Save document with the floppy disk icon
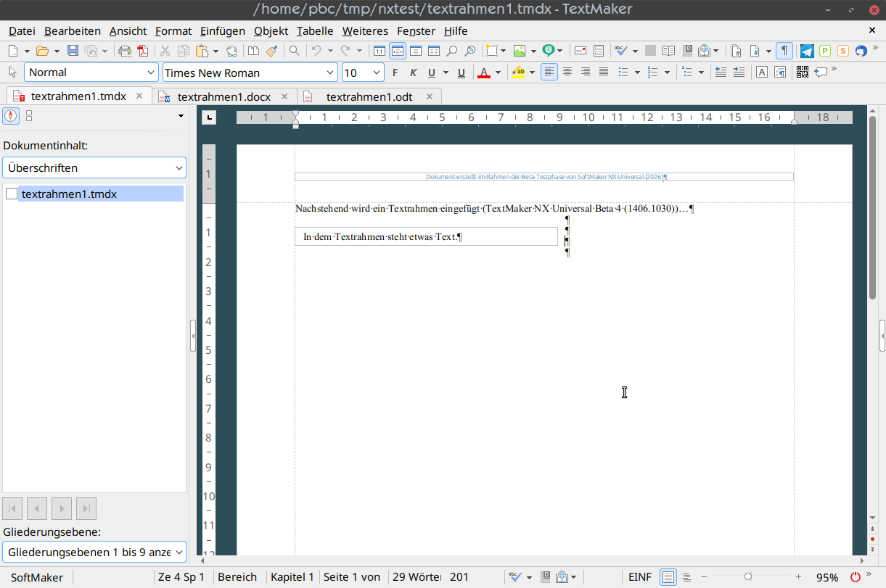The height and width of the screenshot is (588, 886). click(73, 51)
